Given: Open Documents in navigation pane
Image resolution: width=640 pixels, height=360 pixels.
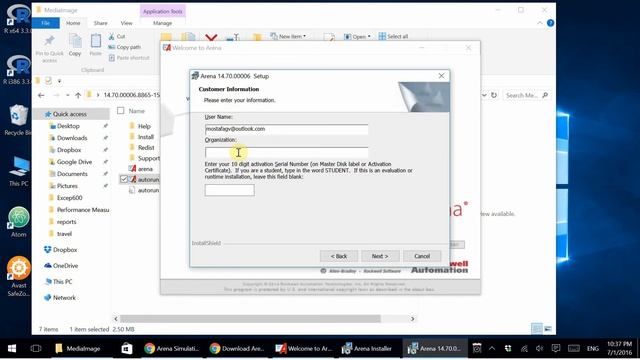Looking at the screenshot, I should click(72, 174).
